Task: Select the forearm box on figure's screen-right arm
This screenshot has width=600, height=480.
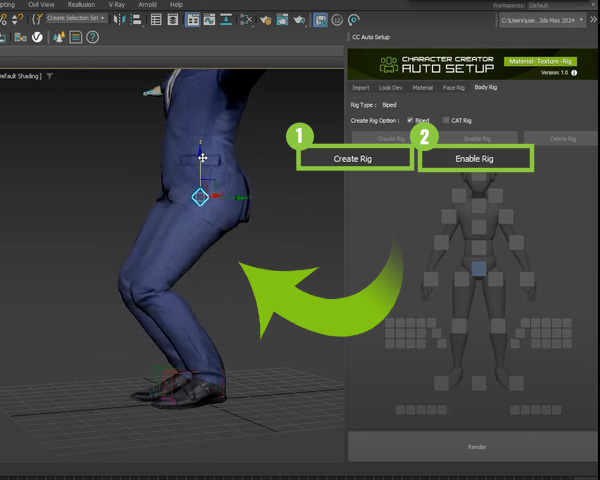Action: tap(516, 242)
